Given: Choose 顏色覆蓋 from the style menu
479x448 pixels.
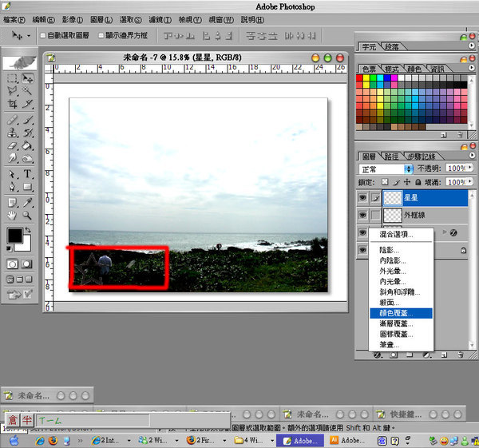Looking at the screenshot, I should click(x=401, y=313).
